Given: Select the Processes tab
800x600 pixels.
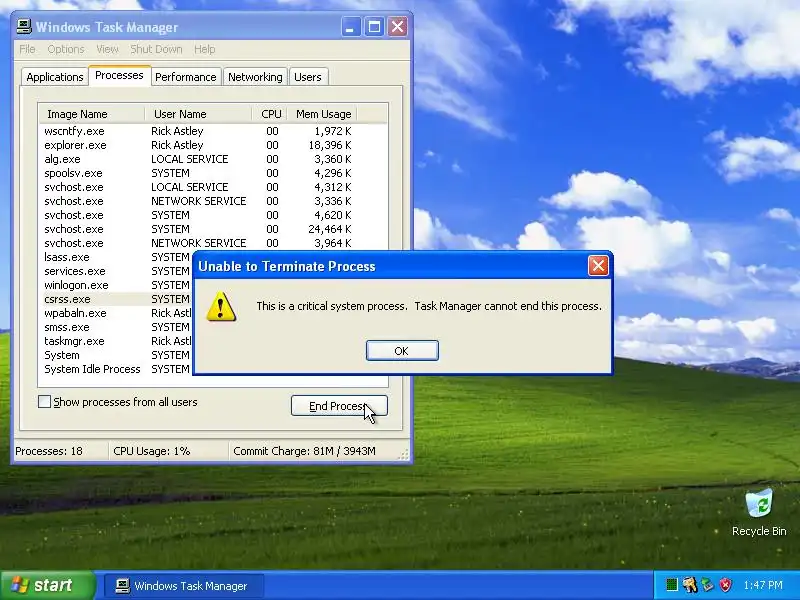Looking at the screenshot, I should point(119,76).
